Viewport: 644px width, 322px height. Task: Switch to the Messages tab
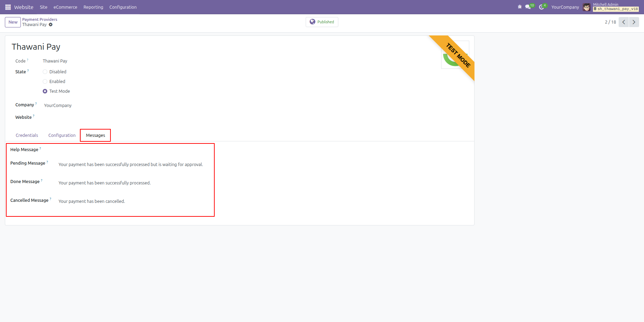point(96,135)
